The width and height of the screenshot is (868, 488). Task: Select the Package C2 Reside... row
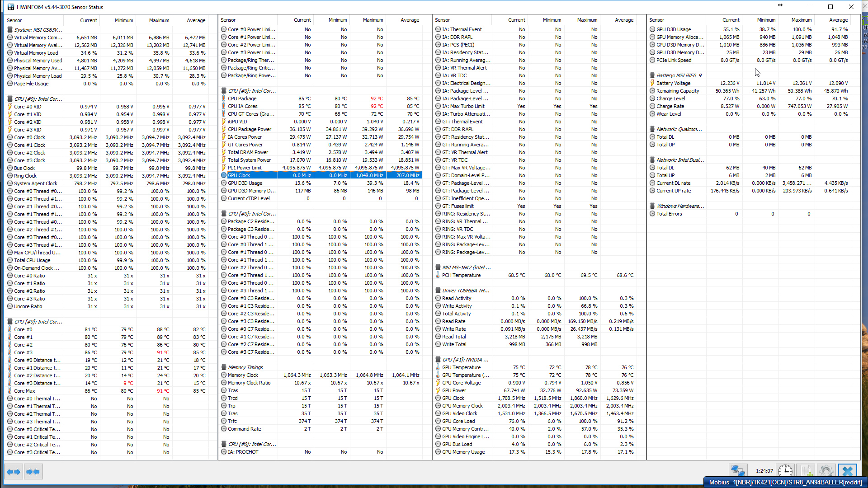pyautogui.click(x=321, y=221)
